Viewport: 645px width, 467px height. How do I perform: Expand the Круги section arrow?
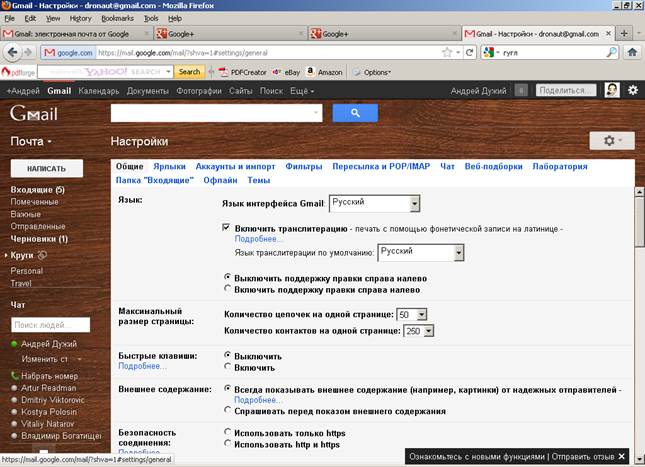(6, 256)
